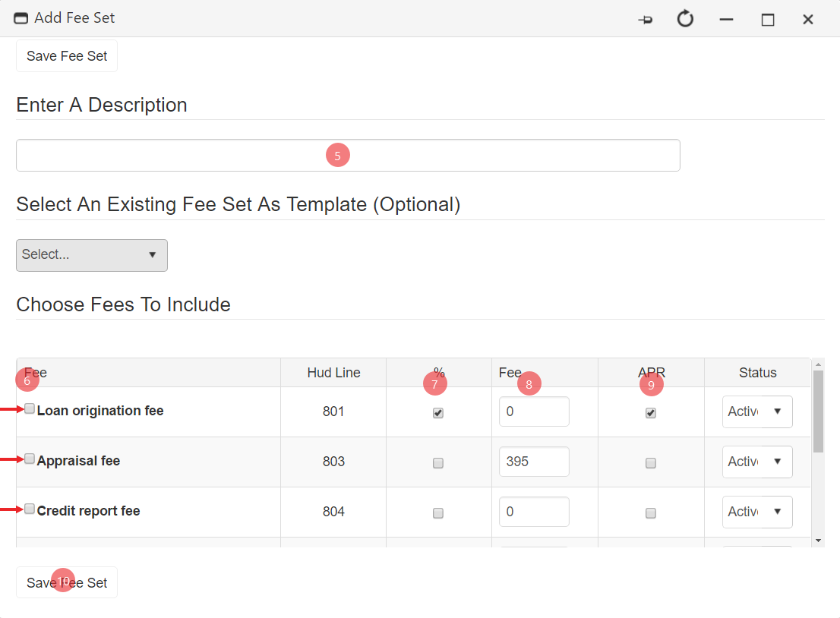The height and width of the screenshot is (618, 840).
Task: Click the fee set description text field
Action: tap(348, 155)
